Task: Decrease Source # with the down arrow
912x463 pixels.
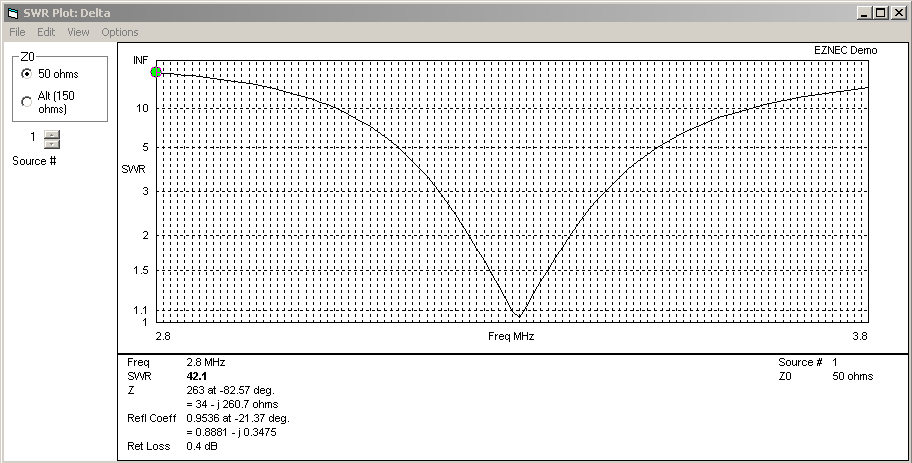Action: pos(52,144)
